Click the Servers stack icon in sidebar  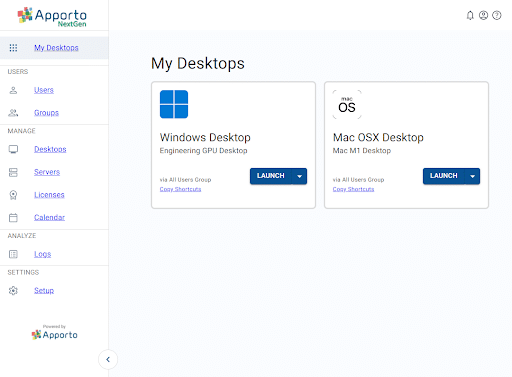(13, 172)
